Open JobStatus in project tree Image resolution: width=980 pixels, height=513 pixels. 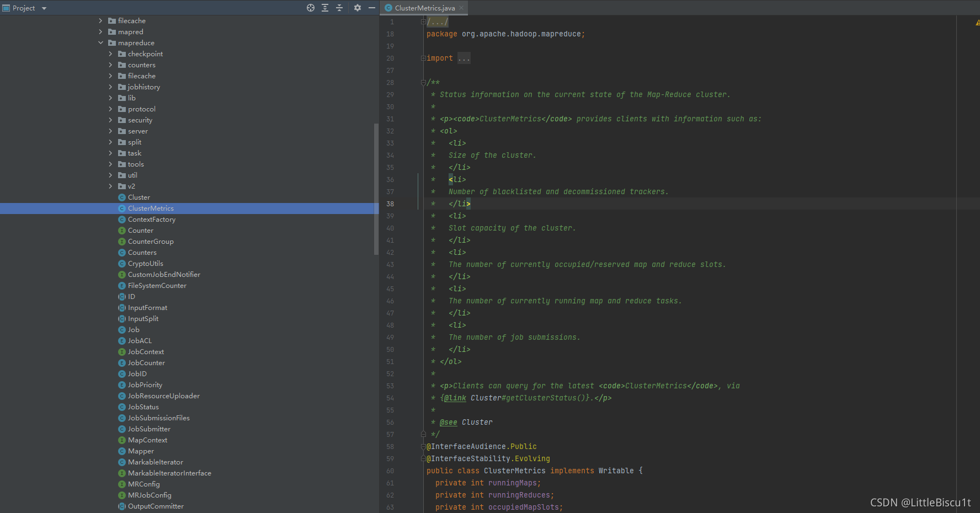143,407
